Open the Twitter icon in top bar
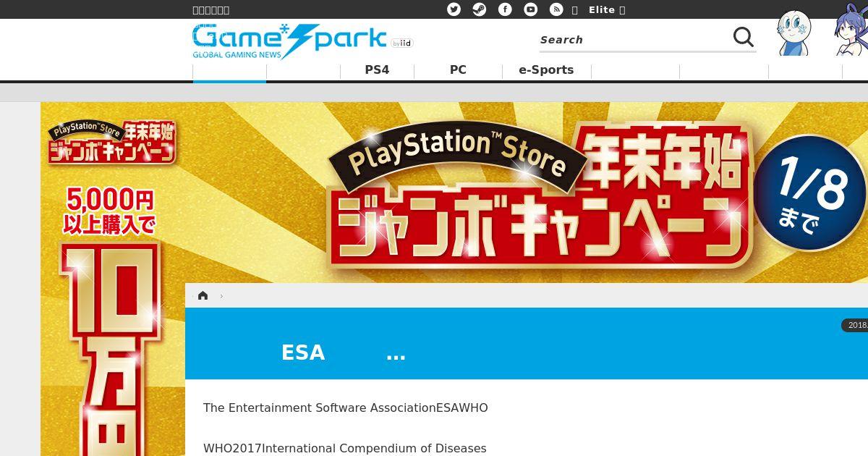This screenshot has height=456, width=868. [x=454, y=9]
